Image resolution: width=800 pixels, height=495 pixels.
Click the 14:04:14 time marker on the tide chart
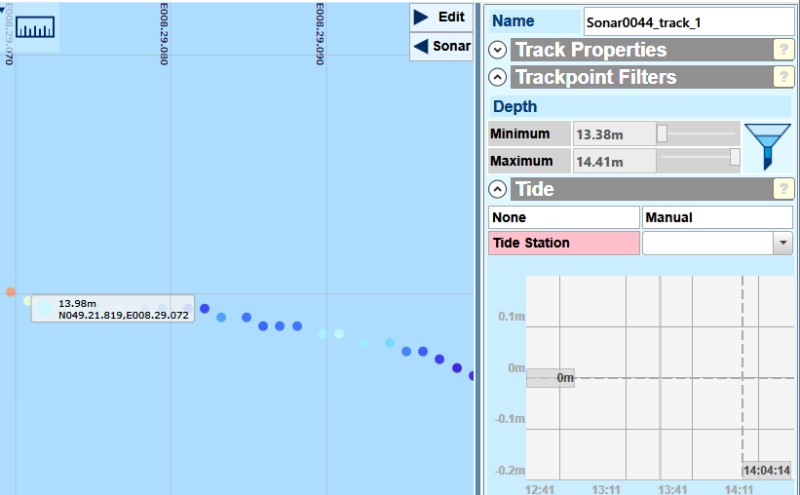point(767,470)
